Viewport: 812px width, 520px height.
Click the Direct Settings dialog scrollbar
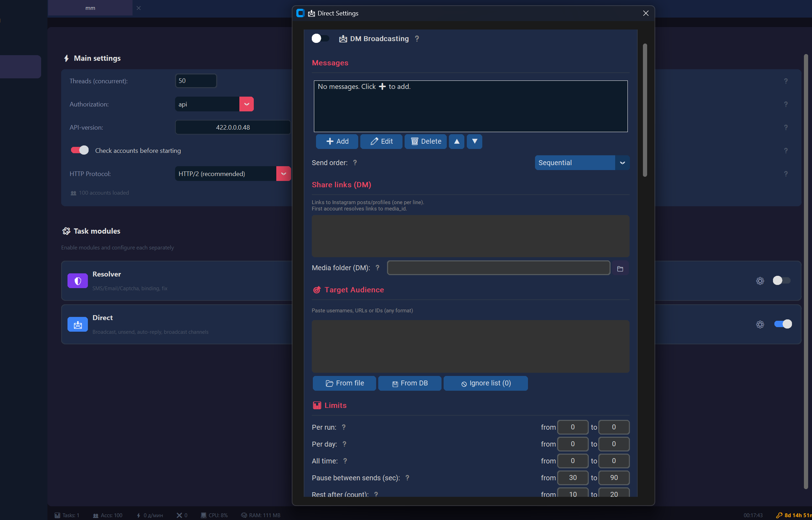645,110
